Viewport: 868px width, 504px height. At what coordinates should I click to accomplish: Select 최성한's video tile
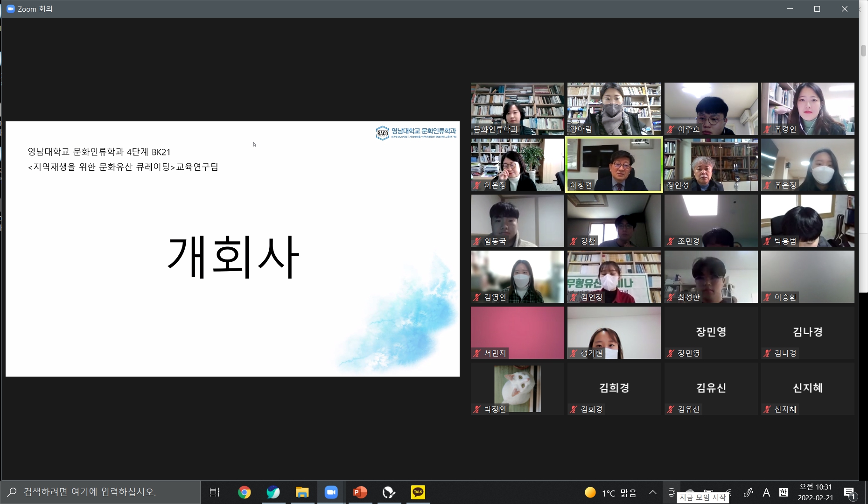(711, 277)
